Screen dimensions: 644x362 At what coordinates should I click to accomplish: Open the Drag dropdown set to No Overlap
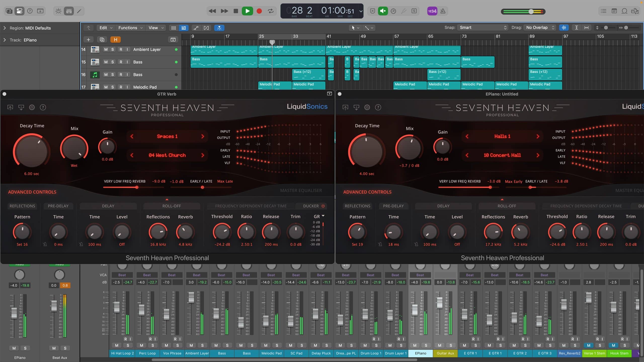(x=540, y=28)
